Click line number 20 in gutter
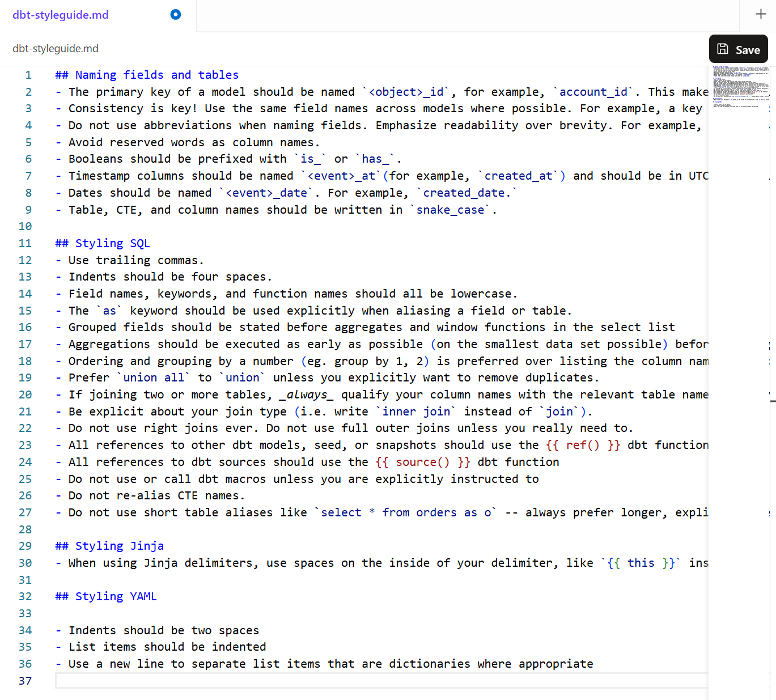 coord(25,394)
